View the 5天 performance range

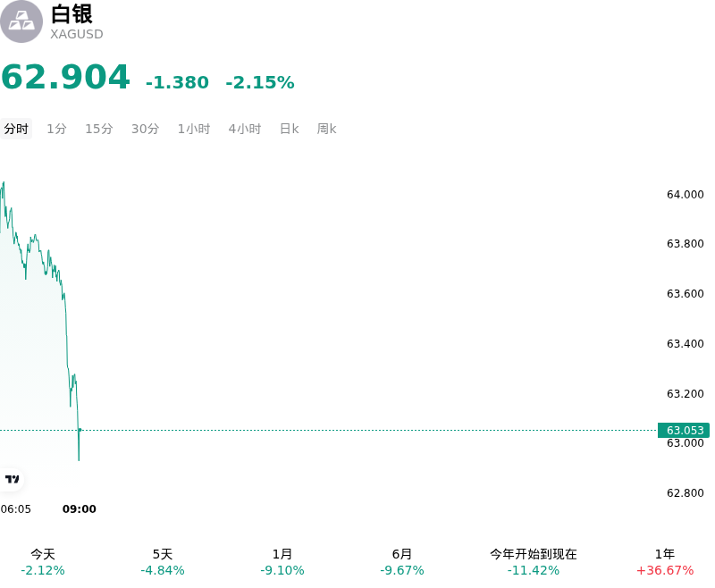(163, 562)
